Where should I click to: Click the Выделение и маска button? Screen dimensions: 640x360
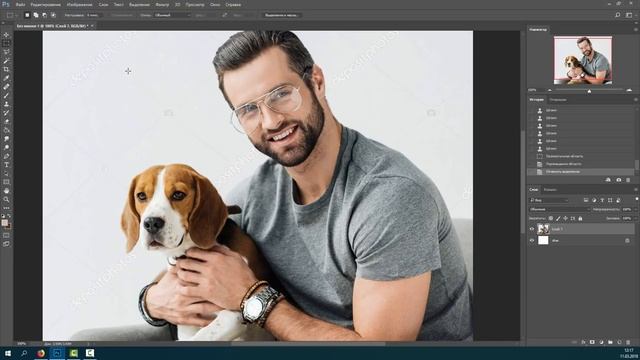pos(281,15)
